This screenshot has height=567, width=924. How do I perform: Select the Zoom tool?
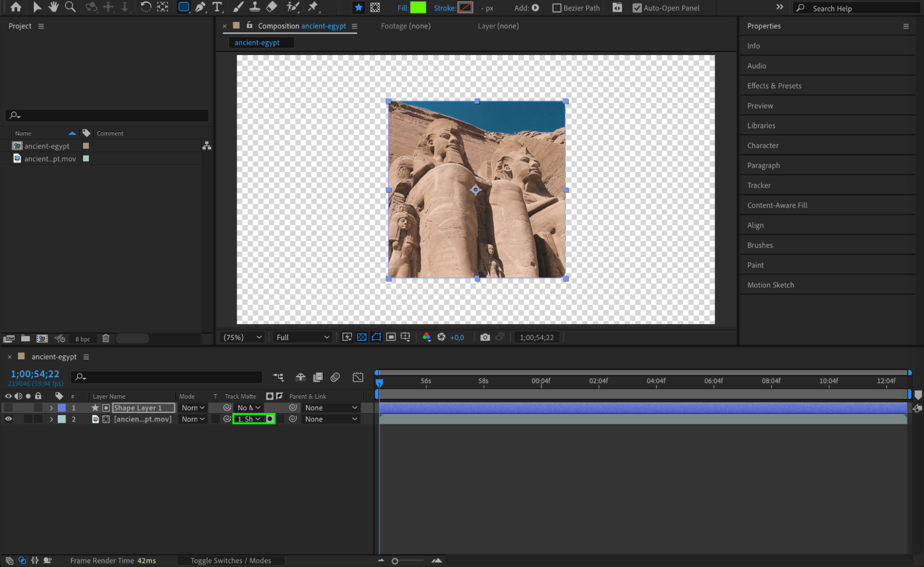[70, 7]
